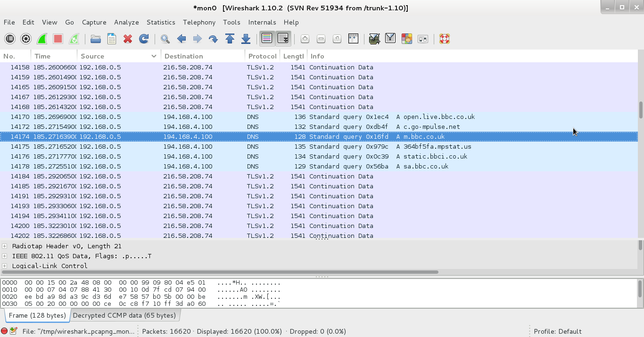
Task: Open a capture file
Action: click(96, 39)
